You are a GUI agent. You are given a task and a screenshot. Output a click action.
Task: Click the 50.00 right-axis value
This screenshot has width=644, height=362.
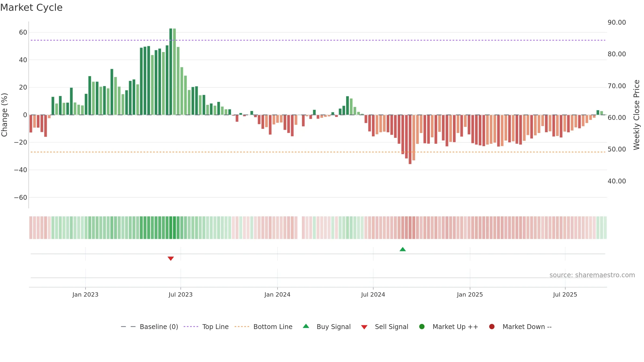coord(617,149)
